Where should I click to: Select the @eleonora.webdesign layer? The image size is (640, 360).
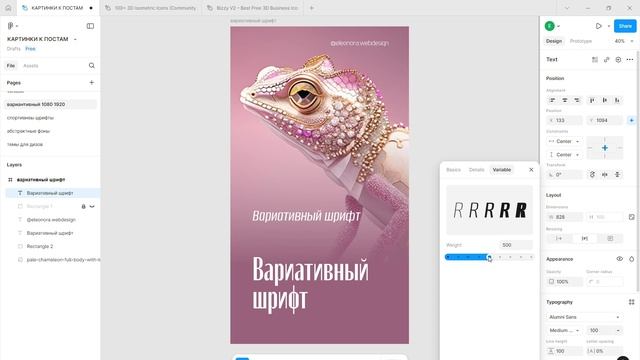[51, 220]
